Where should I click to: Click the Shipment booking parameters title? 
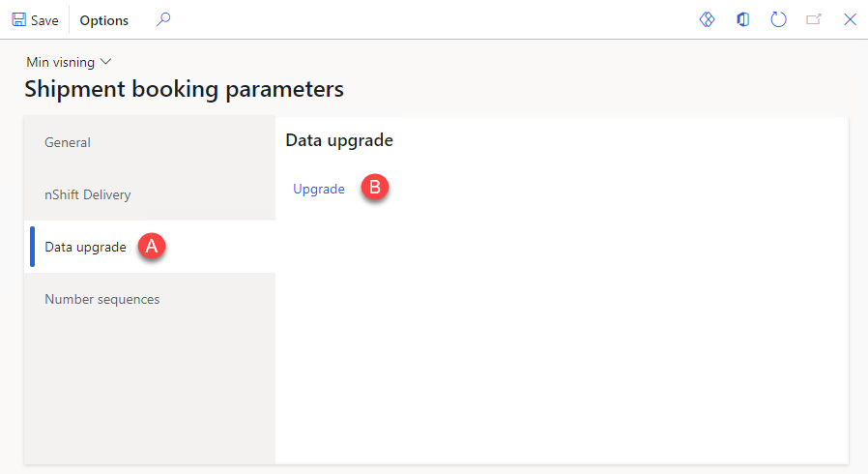185,89
